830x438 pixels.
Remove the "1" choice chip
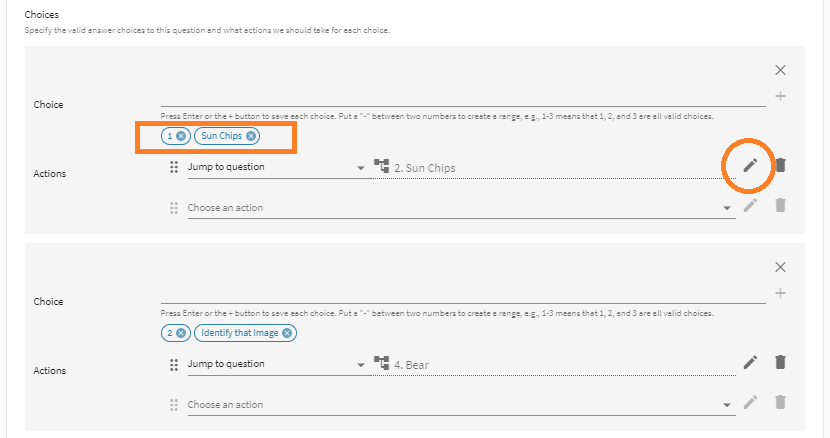[181, 136]
